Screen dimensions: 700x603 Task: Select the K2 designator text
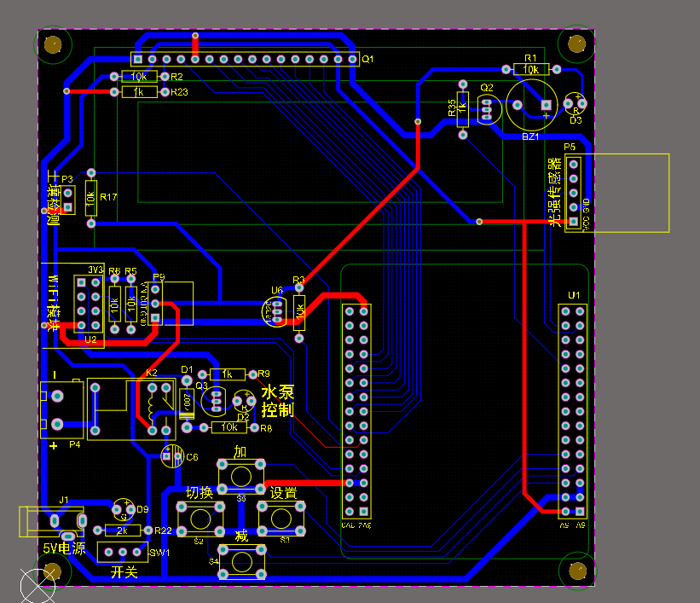pos(152,373)
